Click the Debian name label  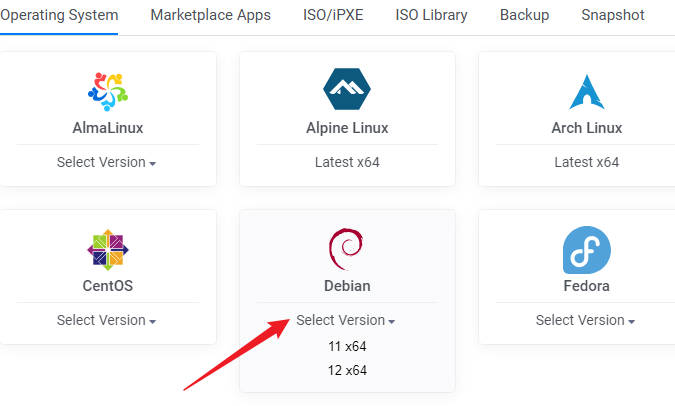pyautogui.click(x=347, y=286)
